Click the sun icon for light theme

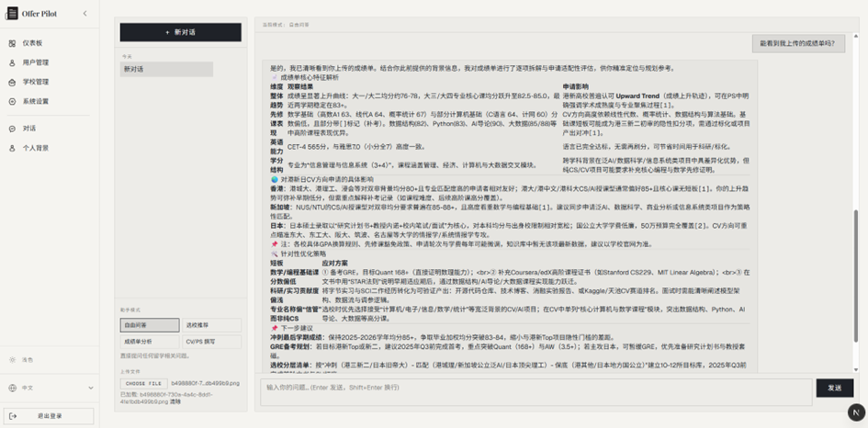point(12,360)
